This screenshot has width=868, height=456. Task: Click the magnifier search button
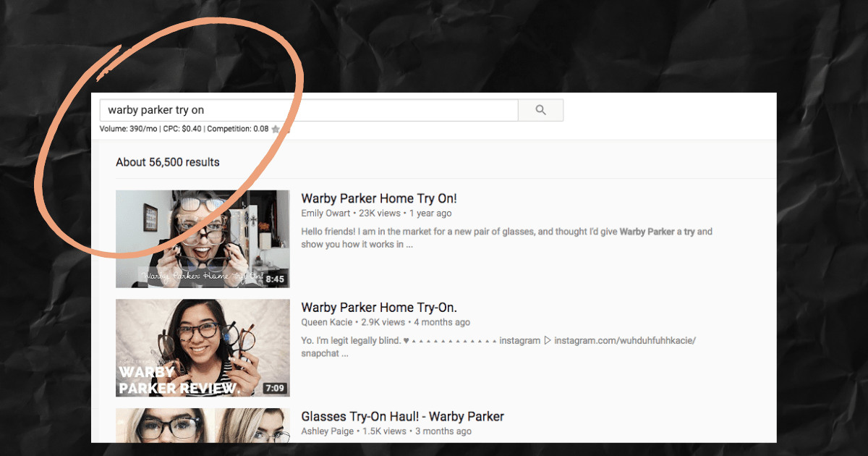click(x=540, y=110)
